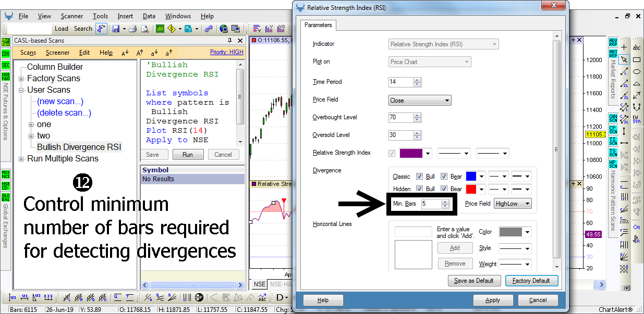The image size is (644, 314).
Task: Open the Relative Strength Index color dropdown
Action: [x=428, y=154]
